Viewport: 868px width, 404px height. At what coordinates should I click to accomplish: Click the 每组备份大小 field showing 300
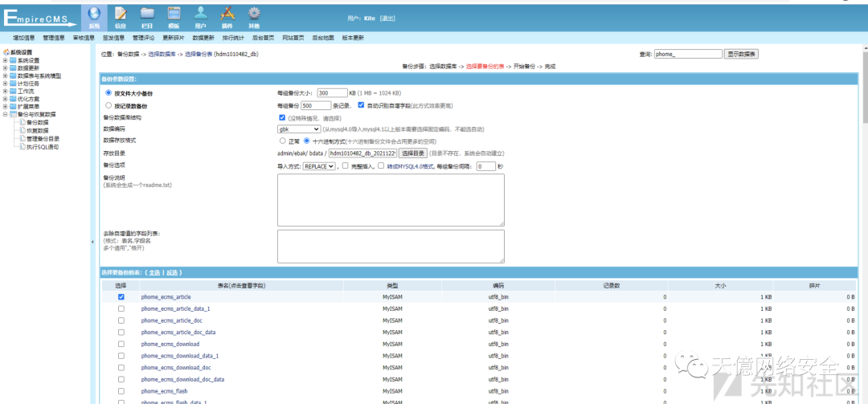pyautogui.click(x=331, y=93)
